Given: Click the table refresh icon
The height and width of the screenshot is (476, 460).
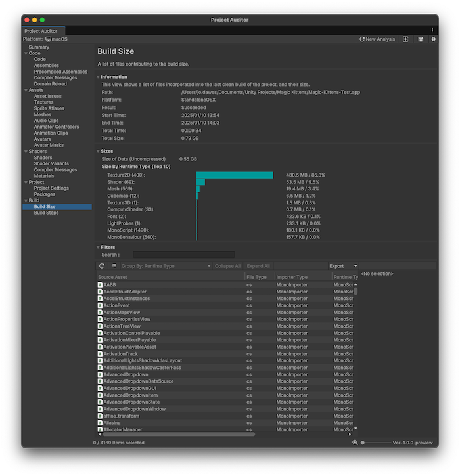Looking at the screenshot, I should 102,266.
